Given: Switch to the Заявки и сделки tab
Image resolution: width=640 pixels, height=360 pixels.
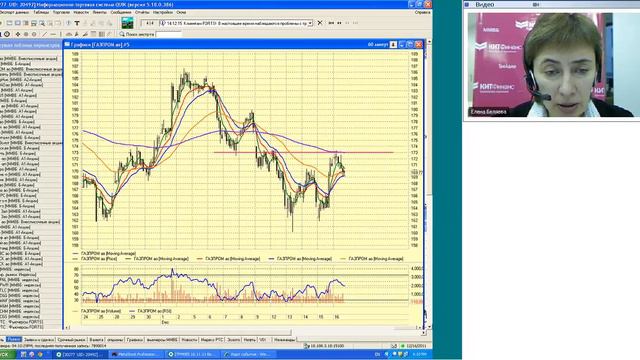Looking at the screenshot, I should 39,340.
